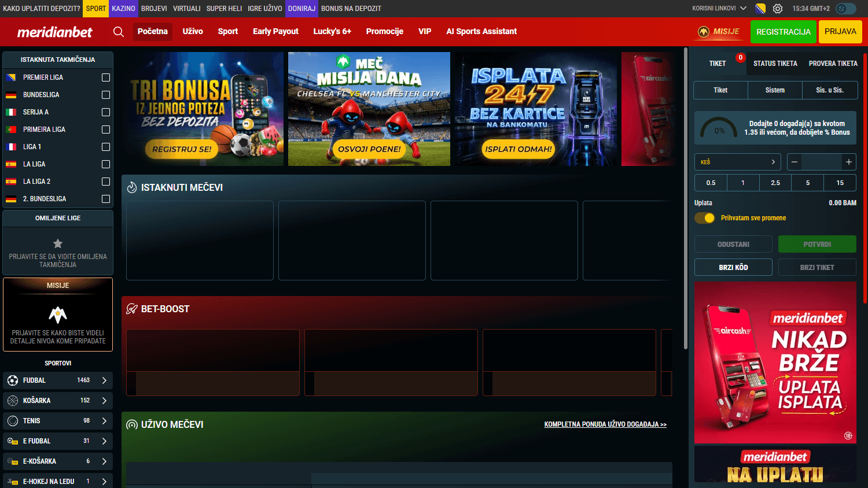Click the Misije badge icon in header
The image size is (868, 488).
coord(704,32)
